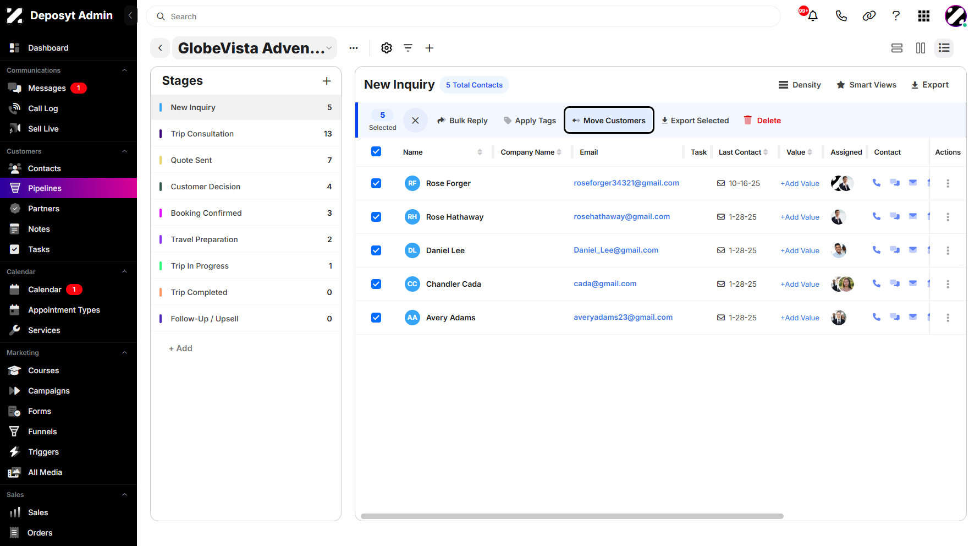Collapse the Marketing sidebar section
The height and width of the screenshot is (546, 980).
click(125, 353)
